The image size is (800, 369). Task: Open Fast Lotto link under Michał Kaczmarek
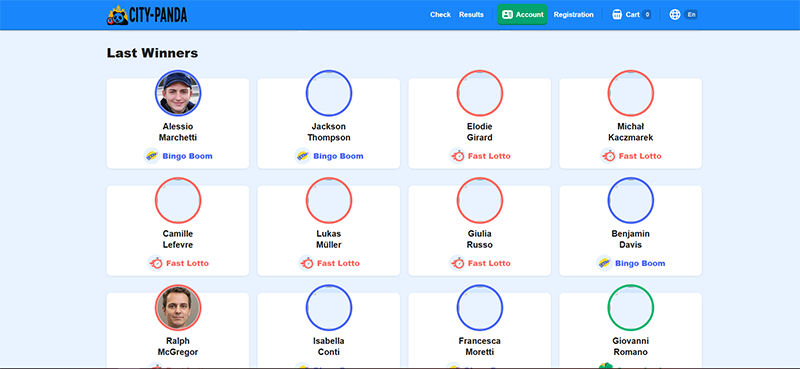click(640, 156)
